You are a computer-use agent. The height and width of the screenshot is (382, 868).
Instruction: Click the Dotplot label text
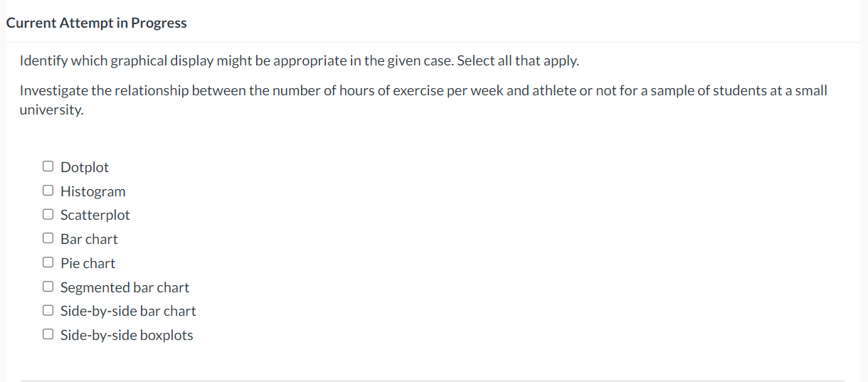click(x=85, y=167)
